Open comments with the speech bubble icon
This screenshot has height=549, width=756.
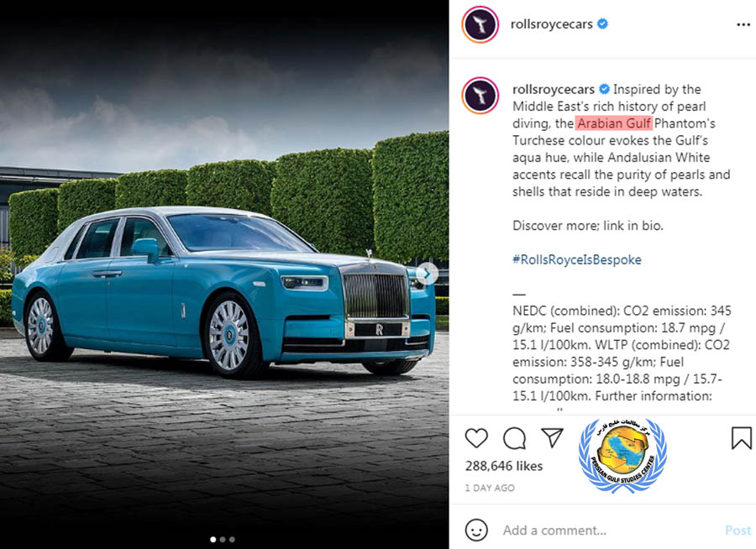(x=514, y=438)
